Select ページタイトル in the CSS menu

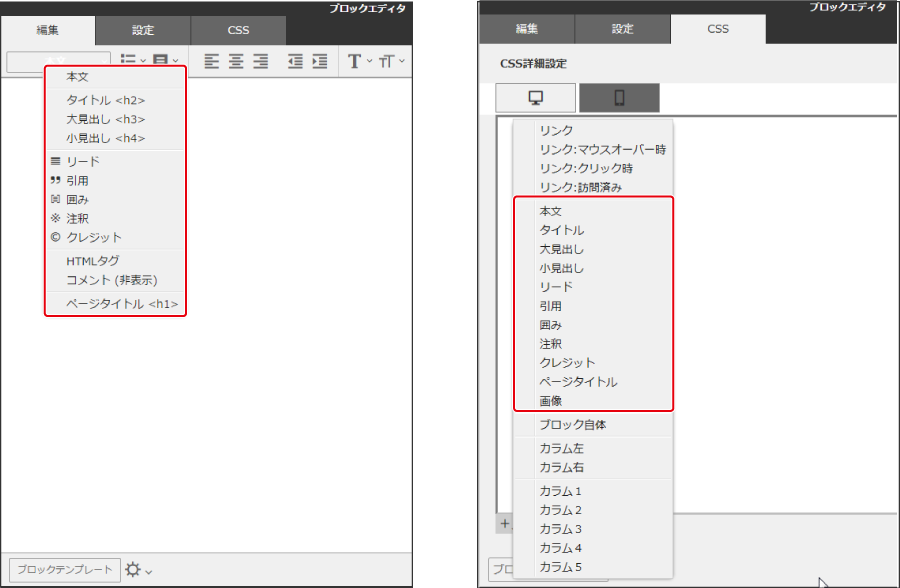[x=593, y=382]
